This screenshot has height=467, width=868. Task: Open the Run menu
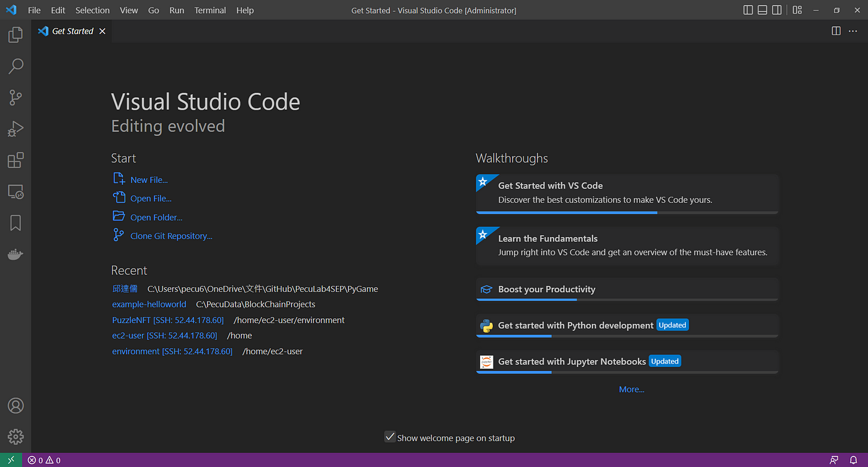pyautogui.click(x=177, y=11)
